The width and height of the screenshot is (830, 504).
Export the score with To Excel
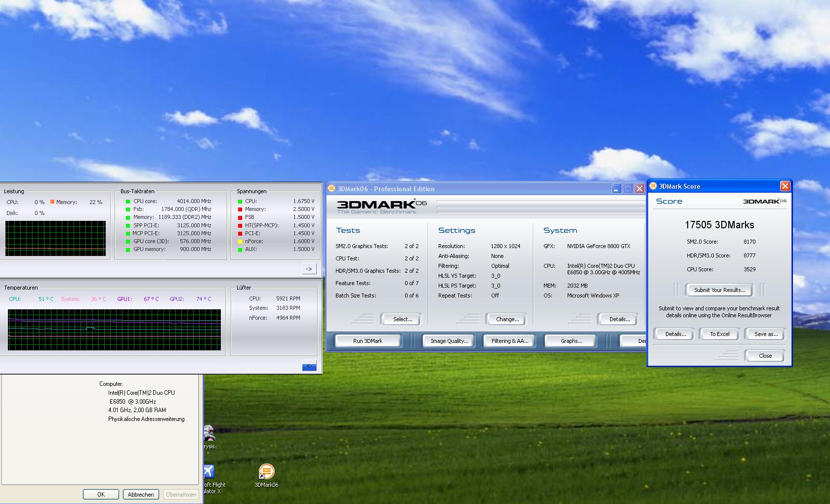tap(719, 334)
